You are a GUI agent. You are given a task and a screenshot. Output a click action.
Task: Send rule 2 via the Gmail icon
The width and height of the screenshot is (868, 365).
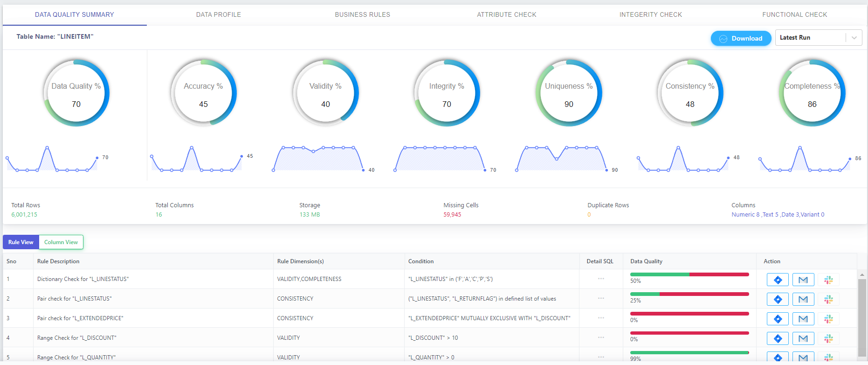(x=803, y=300)
